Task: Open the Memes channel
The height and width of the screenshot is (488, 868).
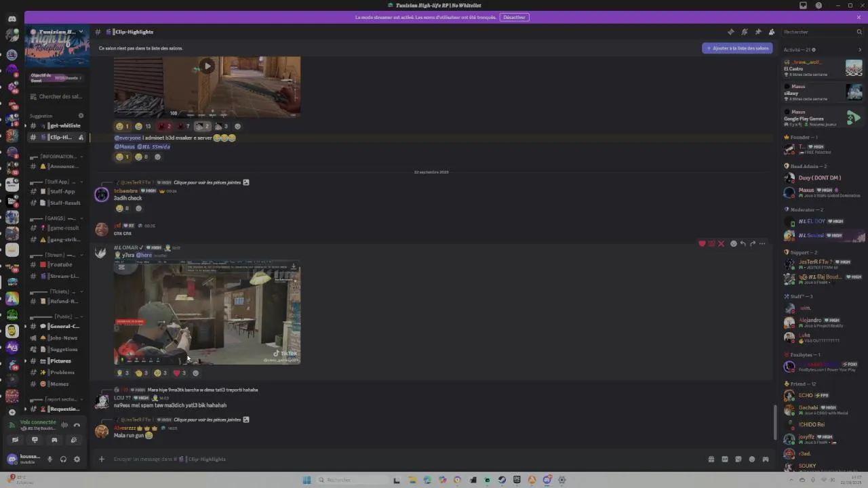Action: tap(57, 384)
